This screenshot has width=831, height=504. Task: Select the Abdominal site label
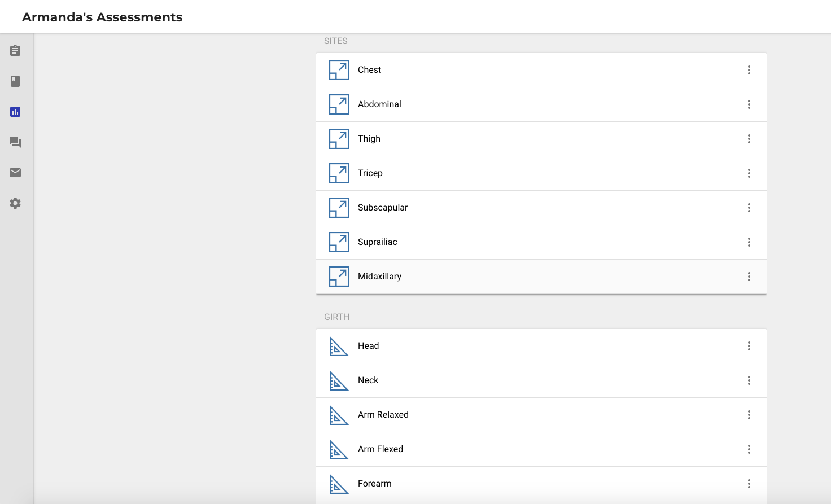point(379,104)
